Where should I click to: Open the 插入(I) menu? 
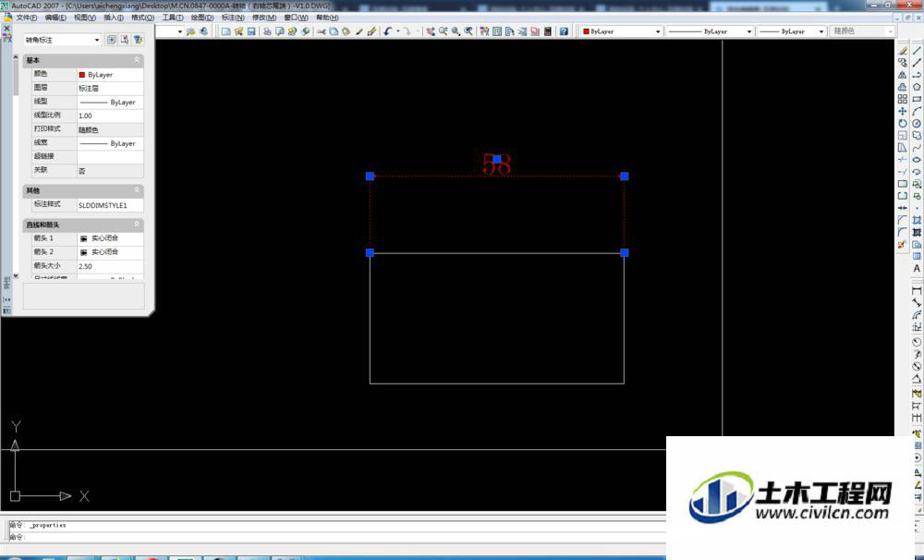pyautogui.click(x=114, y=18)
